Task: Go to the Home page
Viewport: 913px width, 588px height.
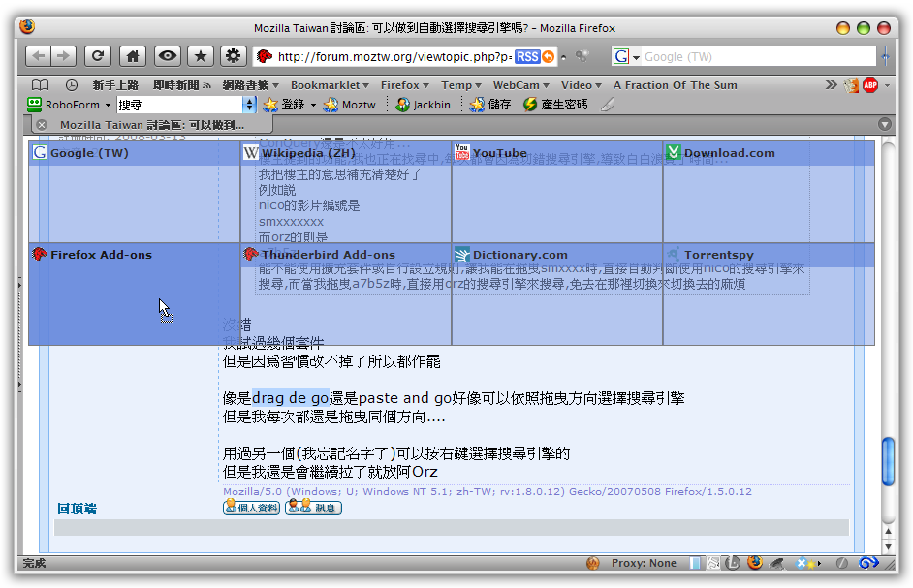Action: click(133, 56)
